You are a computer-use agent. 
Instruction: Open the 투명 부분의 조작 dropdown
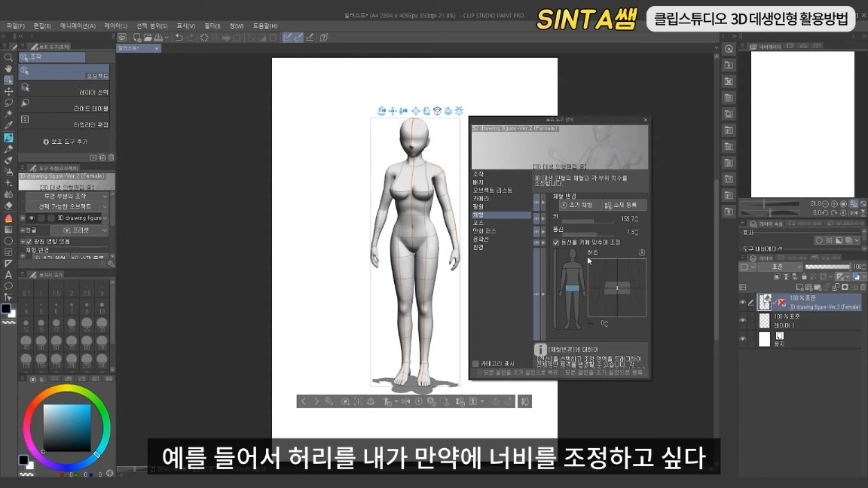click(x=67, y=196)
